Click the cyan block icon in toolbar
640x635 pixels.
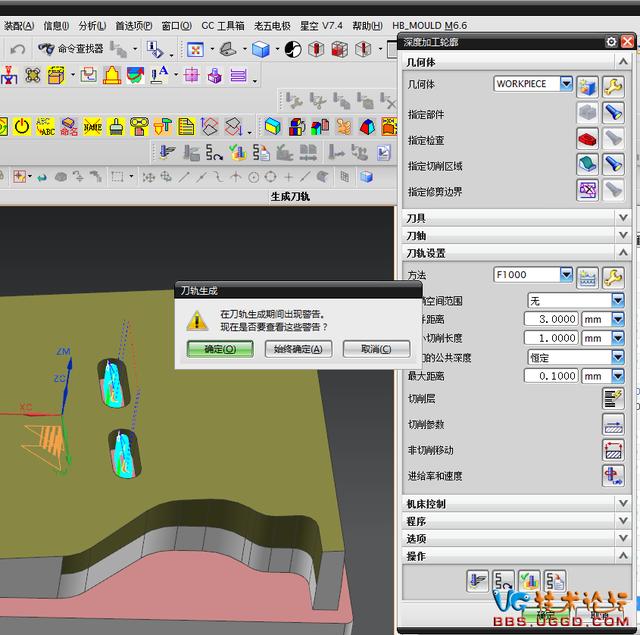click(272, 127)
